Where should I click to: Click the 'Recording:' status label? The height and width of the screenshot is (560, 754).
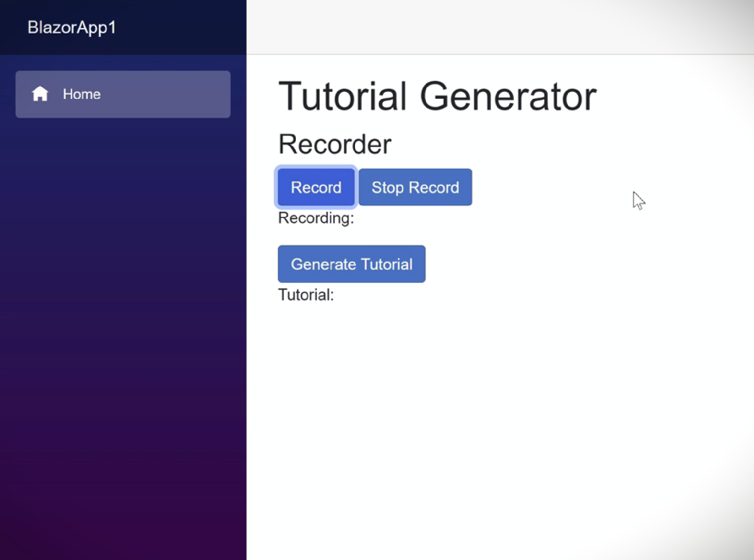(316, 218)
